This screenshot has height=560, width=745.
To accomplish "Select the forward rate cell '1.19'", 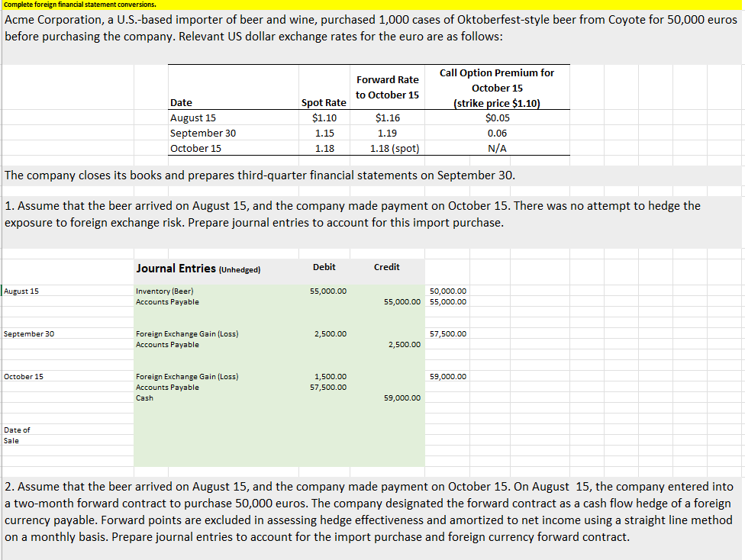I will [x=387, y=133].
